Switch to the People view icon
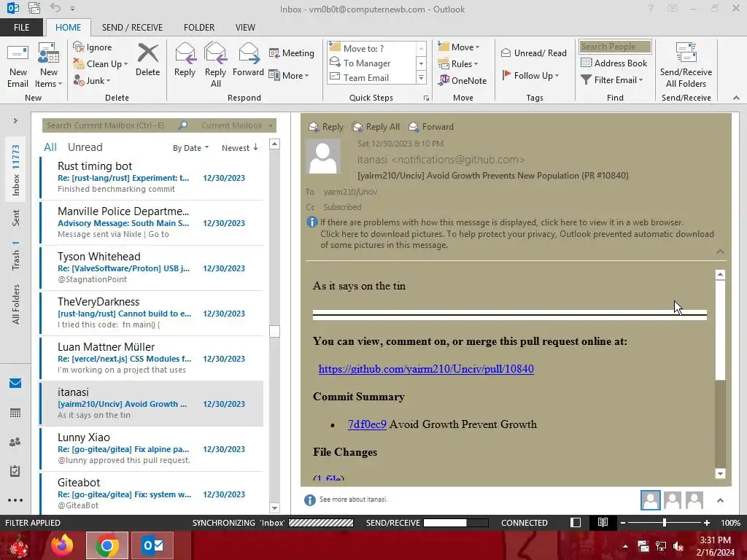 (15, 442)
